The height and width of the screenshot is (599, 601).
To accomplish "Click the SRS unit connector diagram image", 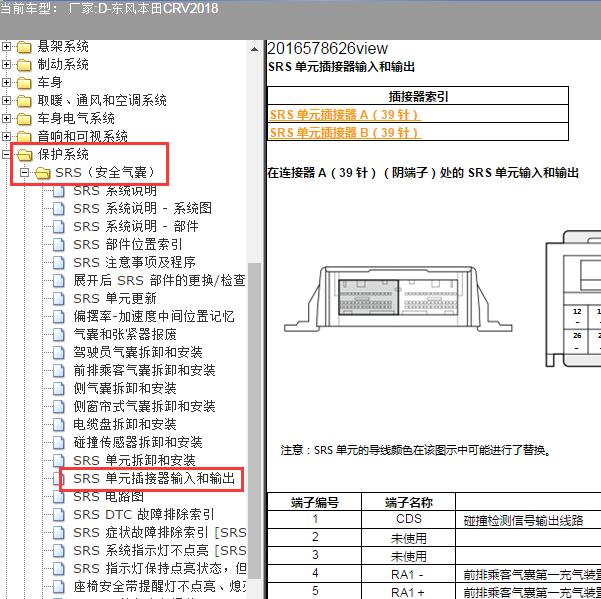I will tap(398, 299).
